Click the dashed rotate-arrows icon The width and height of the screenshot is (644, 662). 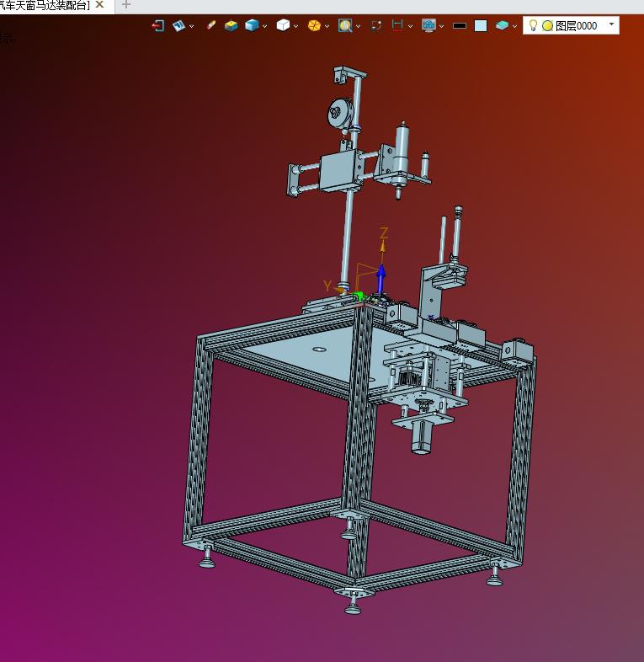coord(376,25)
